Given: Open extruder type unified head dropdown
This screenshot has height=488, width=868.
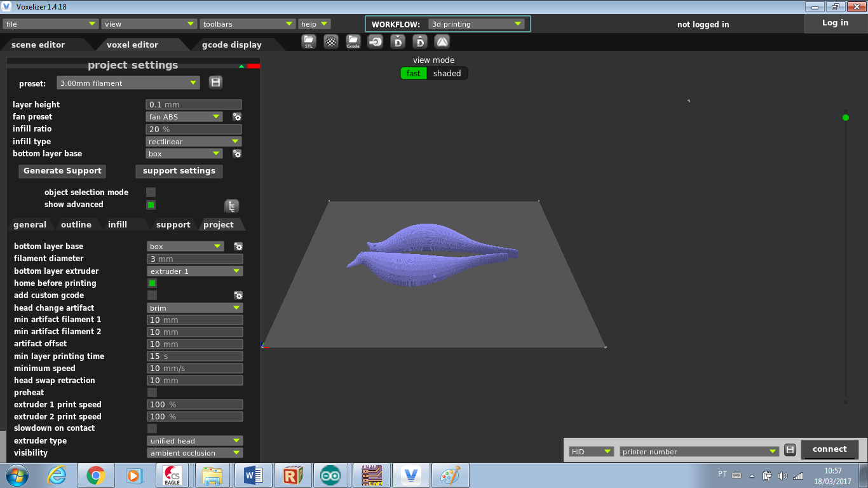Looking at the screenshot, I should [x=195, y=441].
